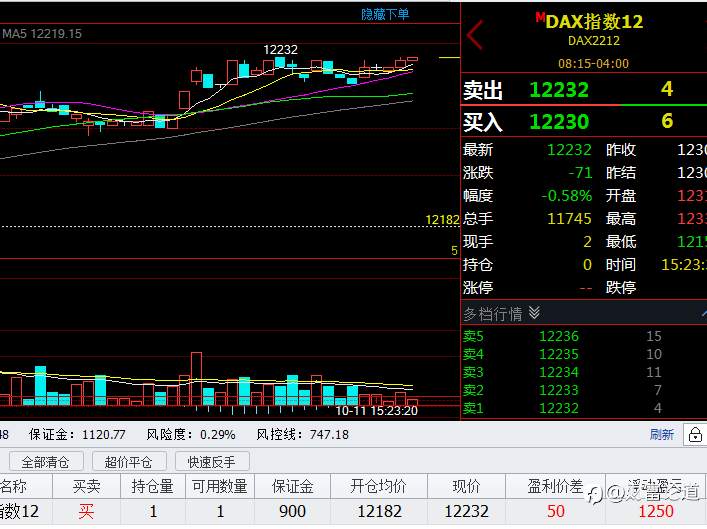The width and height of the screenshot is (707, 529).
Task: Select the 指数12 position row
Action: pyautogui.click(x=354, y=511)
